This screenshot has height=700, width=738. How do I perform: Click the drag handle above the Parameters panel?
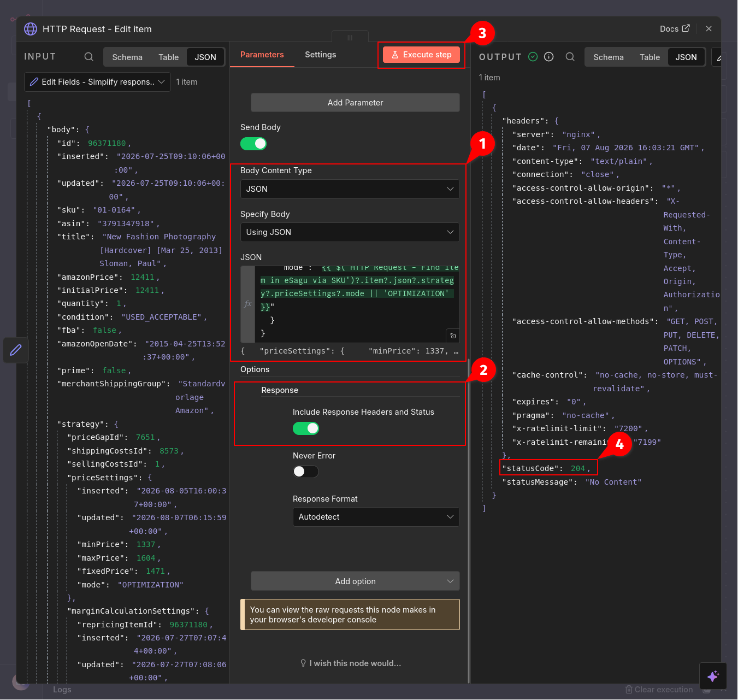[x=350, y=37]
